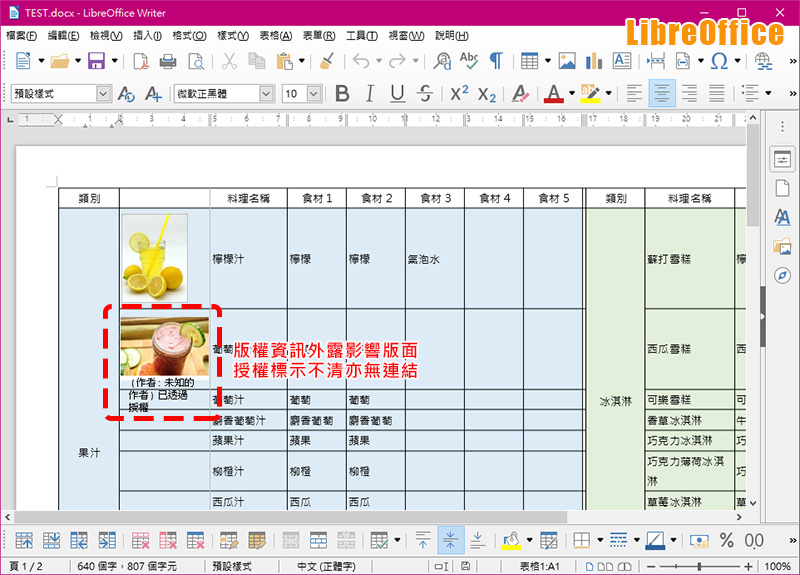This screenshot has height=575, width=800.
Task: Open font size 10 dropdown
Action: pos(314,94)
